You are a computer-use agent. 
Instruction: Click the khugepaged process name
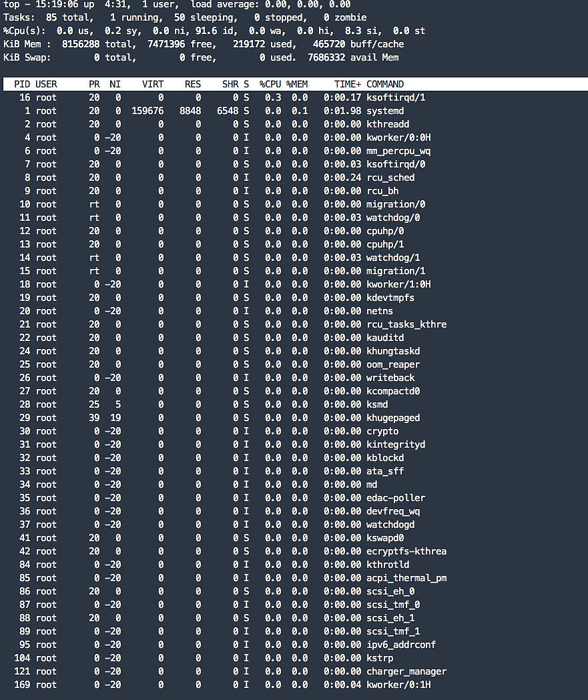click(393, 418)
